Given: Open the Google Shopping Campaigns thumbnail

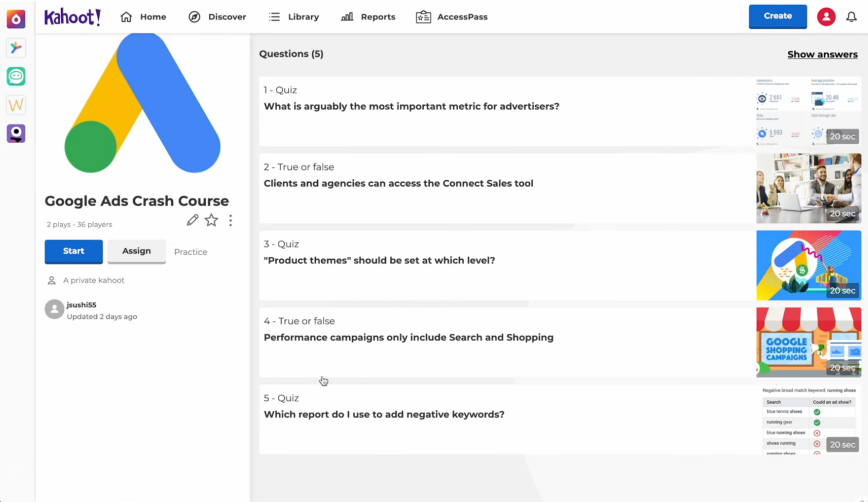Looking at the screenshot, I should pos(809,343).
